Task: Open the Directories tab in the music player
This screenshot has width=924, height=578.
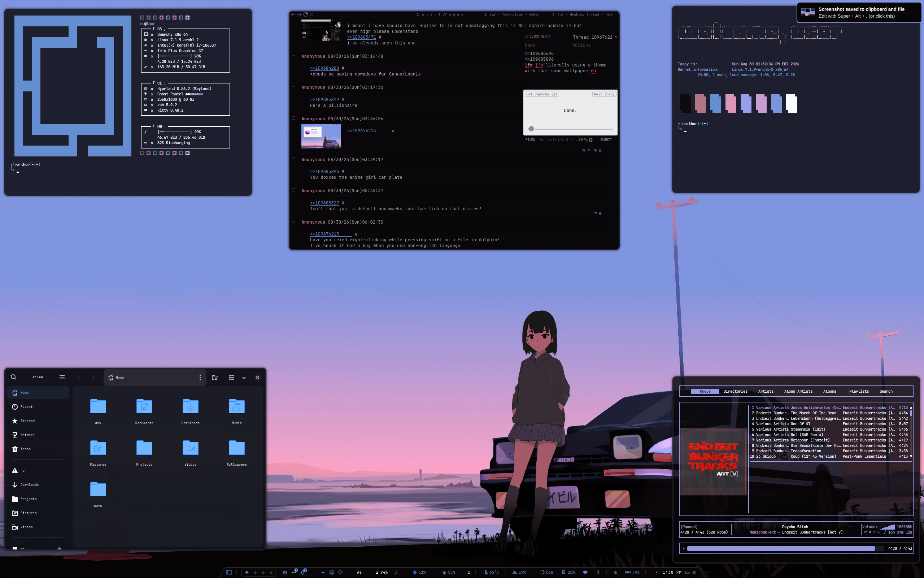Action: tap(735, 392)
